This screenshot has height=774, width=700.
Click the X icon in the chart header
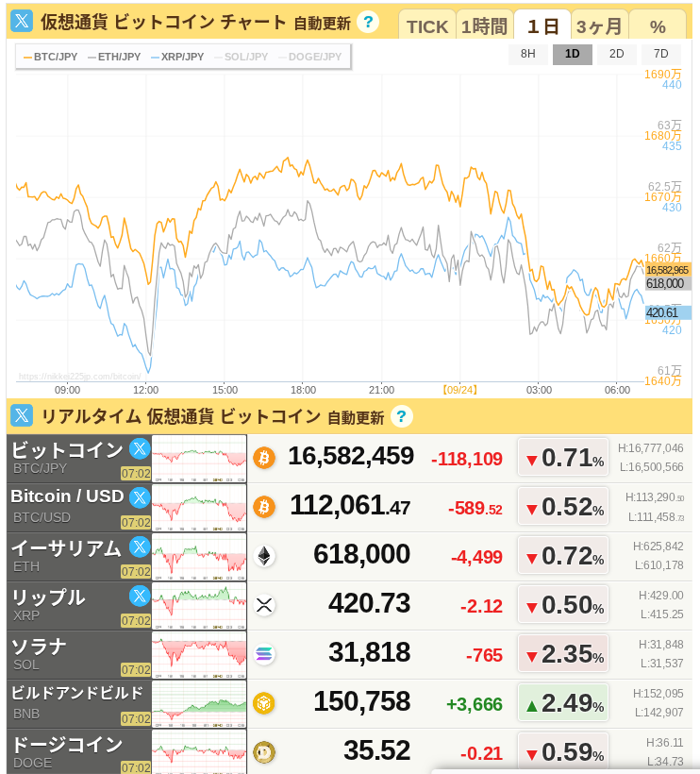click(x=22, y=22)
